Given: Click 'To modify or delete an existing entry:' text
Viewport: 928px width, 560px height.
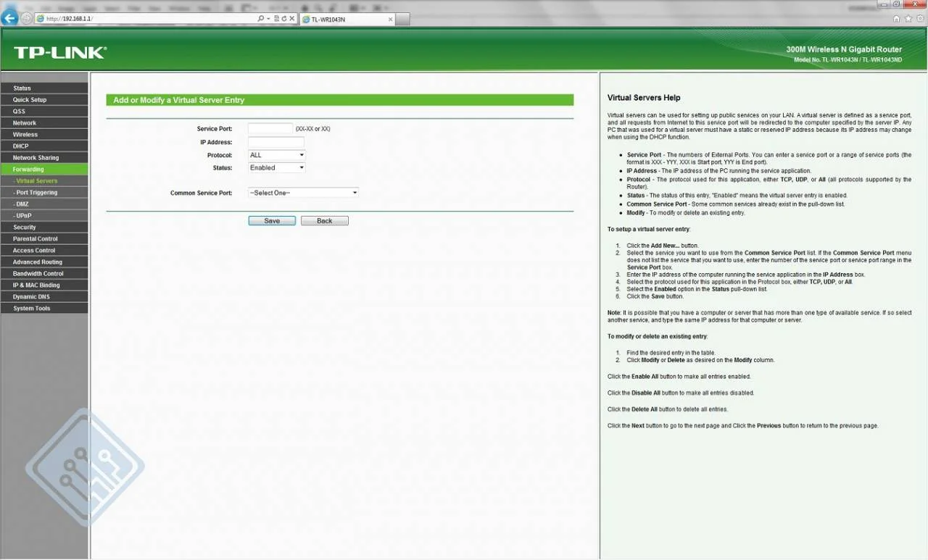Looking at the screenshot, I should pyautogui.click(x=657, y=336).
